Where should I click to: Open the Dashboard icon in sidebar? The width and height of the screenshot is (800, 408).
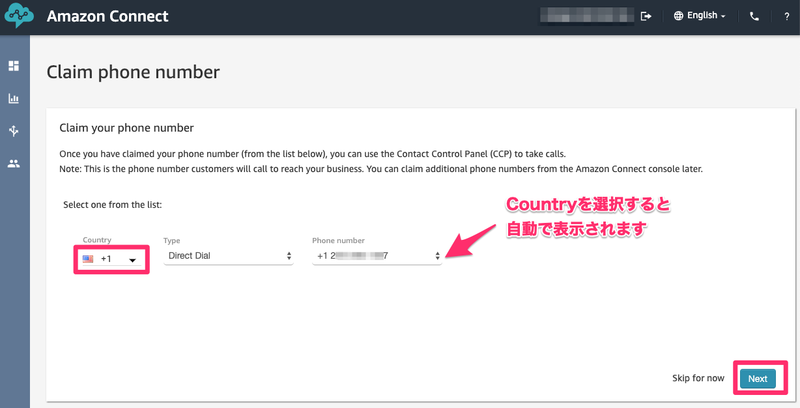[14, 66]
